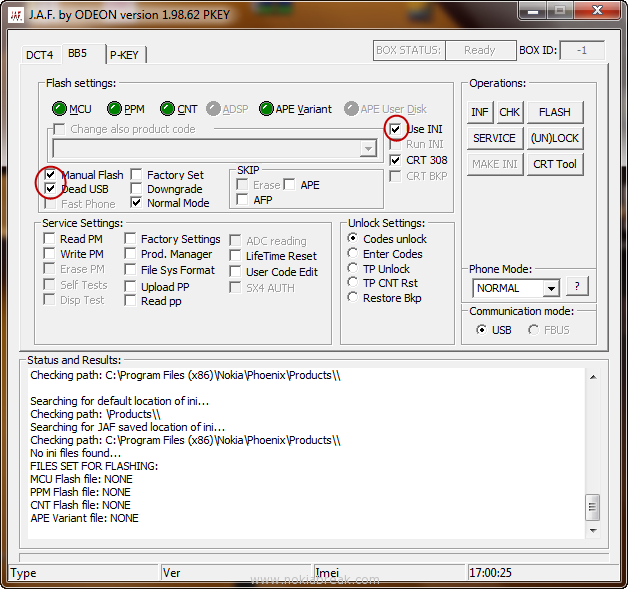This screenshot has width=628, height=589.
Task: Select the Restore Bkp radio option
Action: tap(352, 297)
